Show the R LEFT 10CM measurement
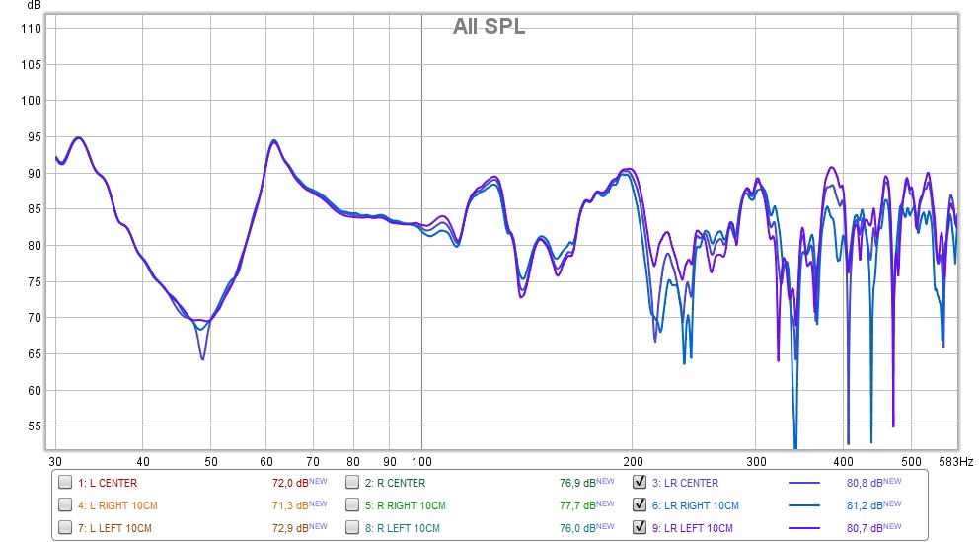This screenshot has height=542, width=980. click(x=352, y=527)
